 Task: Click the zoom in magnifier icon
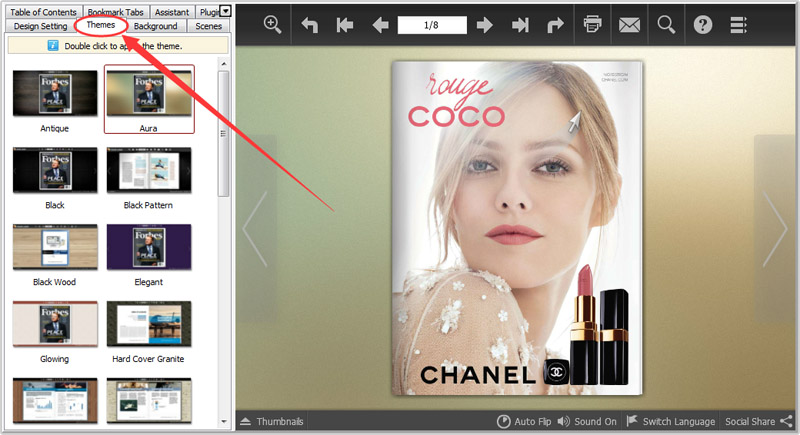tap(272, 24)
